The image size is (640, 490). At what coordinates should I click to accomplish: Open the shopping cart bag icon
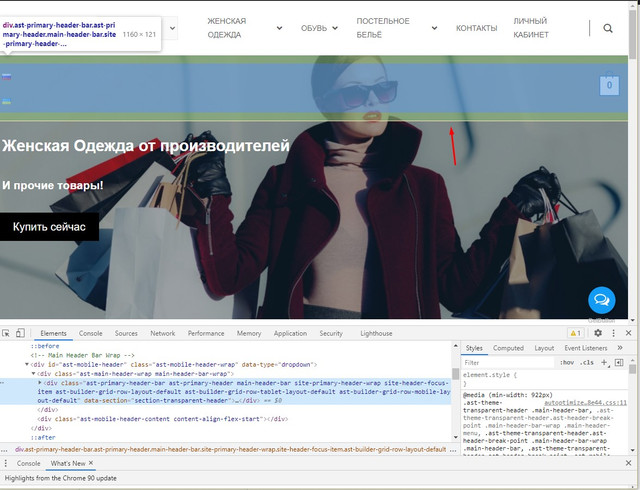click(609, 85)
